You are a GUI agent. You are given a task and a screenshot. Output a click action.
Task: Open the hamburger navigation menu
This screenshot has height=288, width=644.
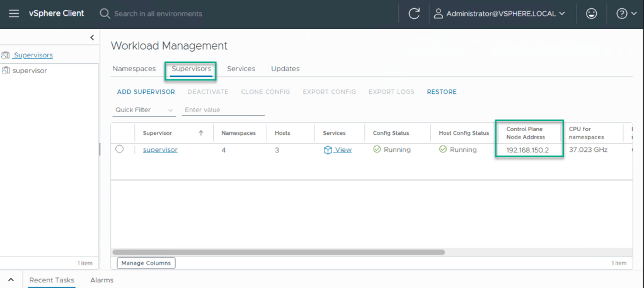[x=14, y=14]
